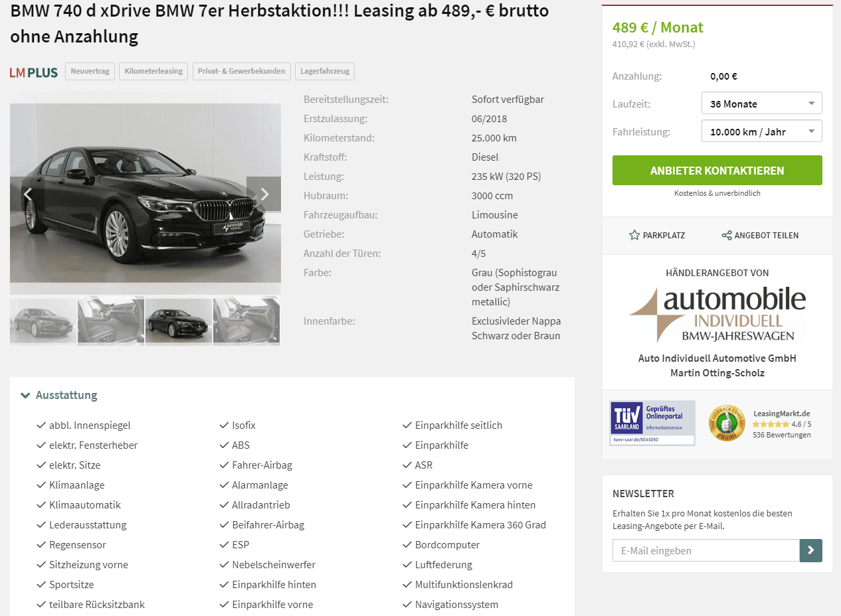Click the Kilometerleasing tag

pos(153,71)
